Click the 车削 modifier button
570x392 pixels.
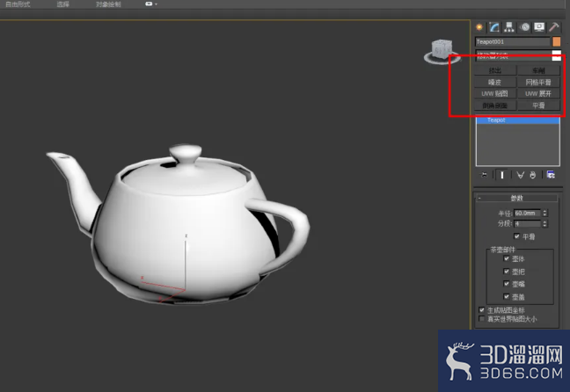tap(538, 70)
